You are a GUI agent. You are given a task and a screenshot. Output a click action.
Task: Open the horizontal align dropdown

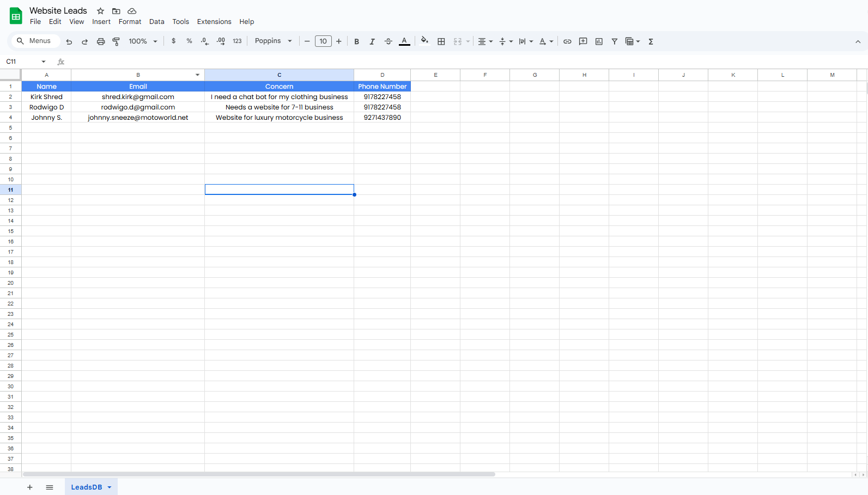(x=485, y=41)
